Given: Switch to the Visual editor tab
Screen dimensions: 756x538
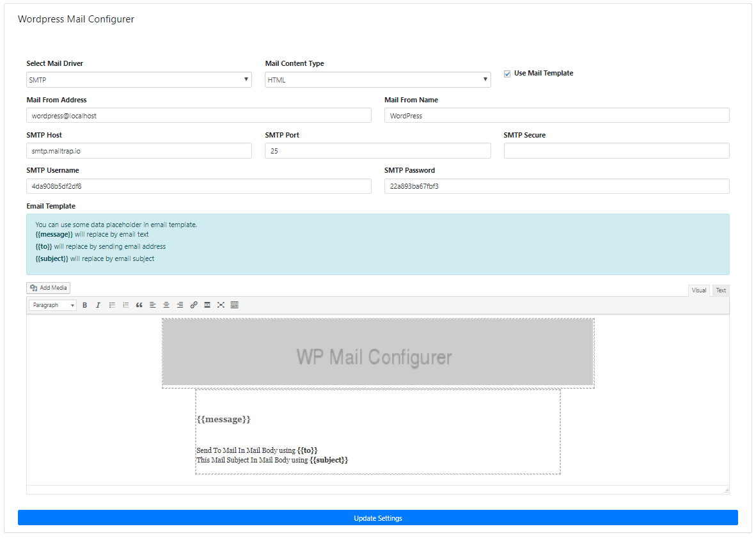Looking at the screenshot, I should 698,290.
